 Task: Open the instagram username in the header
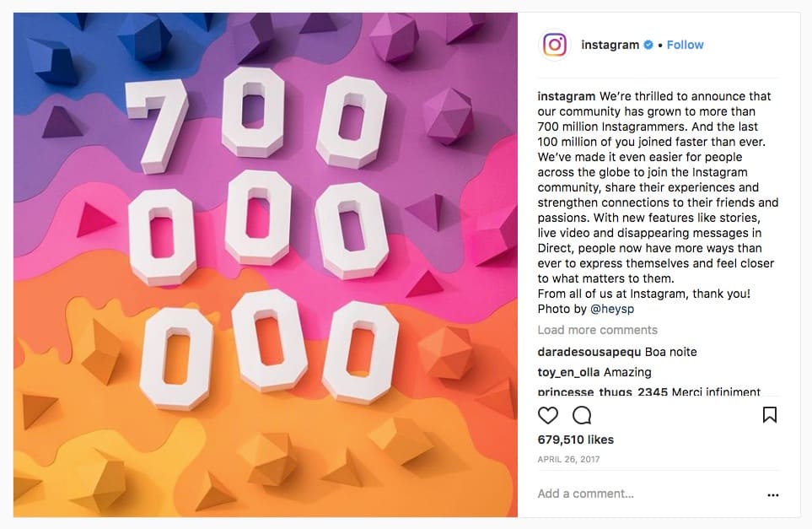point(610,45)
